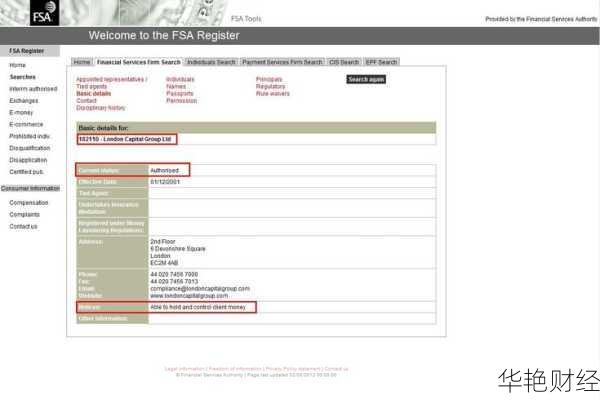Screen dimensions: 600x400
Task: Open Contact us footer link
Action: [x=336, y=369]
